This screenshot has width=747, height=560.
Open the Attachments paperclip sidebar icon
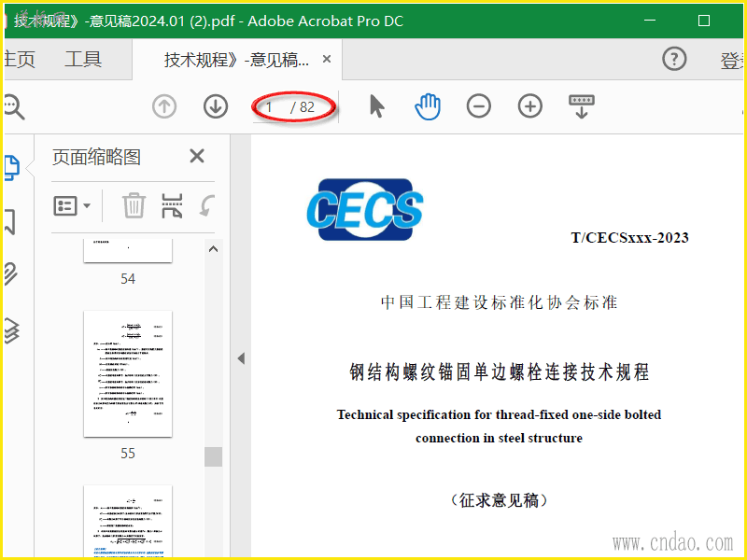click(x=11, y=273)
